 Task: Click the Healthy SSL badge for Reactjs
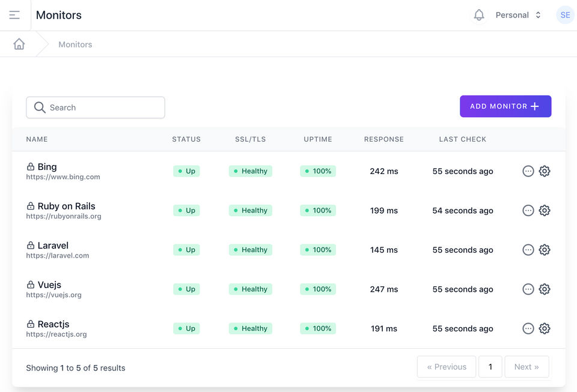tap(250, 328)
